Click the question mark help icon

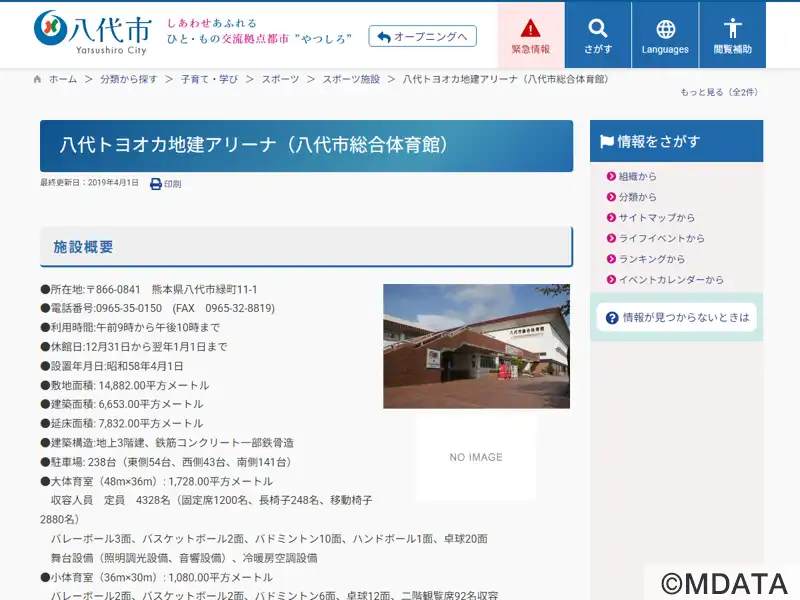point(612,318)
